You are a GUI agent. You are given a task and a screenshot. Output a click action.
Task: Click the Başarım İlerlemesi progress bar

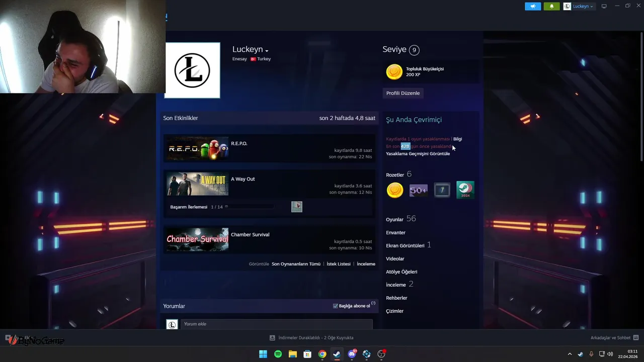coord(249,207)
